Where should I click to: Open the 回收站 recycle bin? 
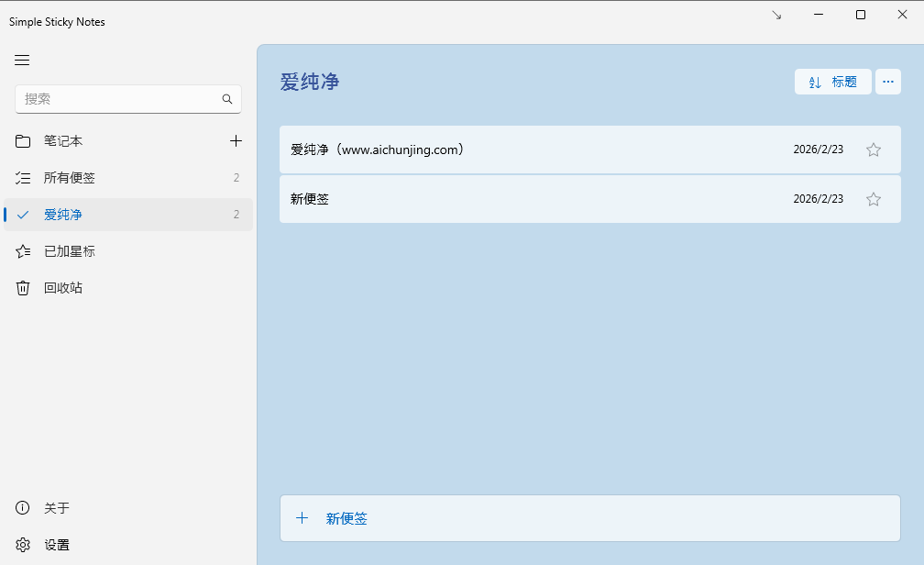coord(63,288)
